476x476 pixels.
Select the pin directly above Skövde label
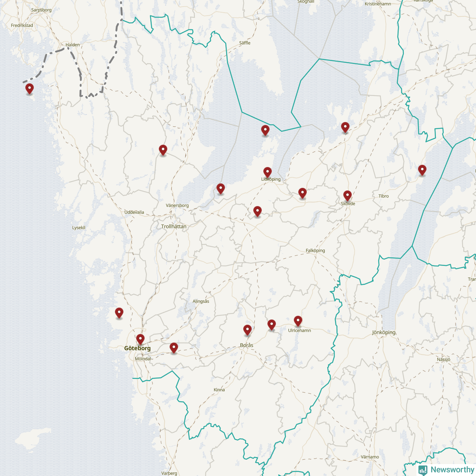347,195
